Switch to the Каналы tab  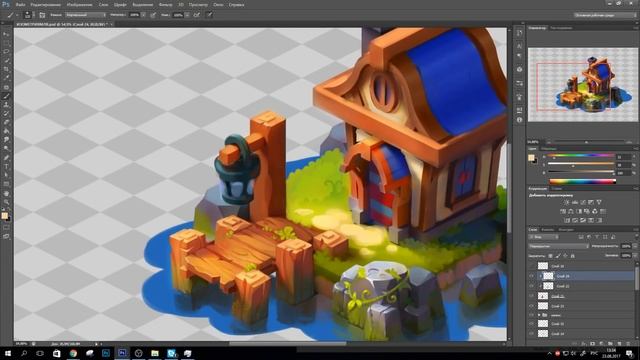(x=548, y=230)
